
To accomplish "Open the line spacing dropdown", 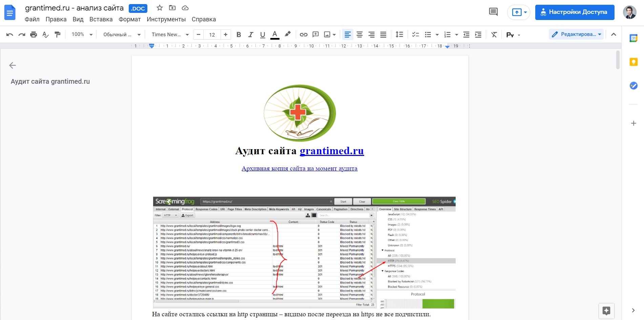I will click(399, 34).
